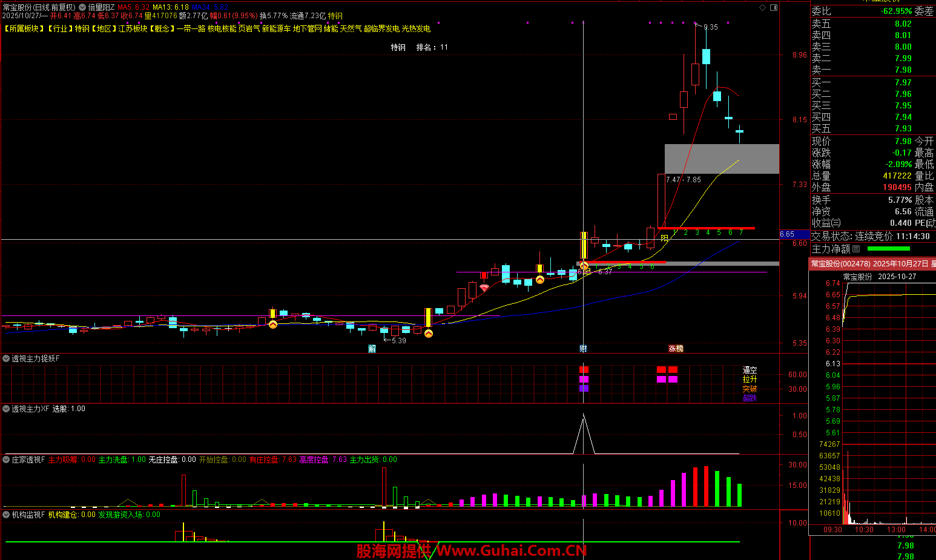
Task: Open the 倍量阳Z indicator dropdown arrow
Action: [x=82, y=7]
